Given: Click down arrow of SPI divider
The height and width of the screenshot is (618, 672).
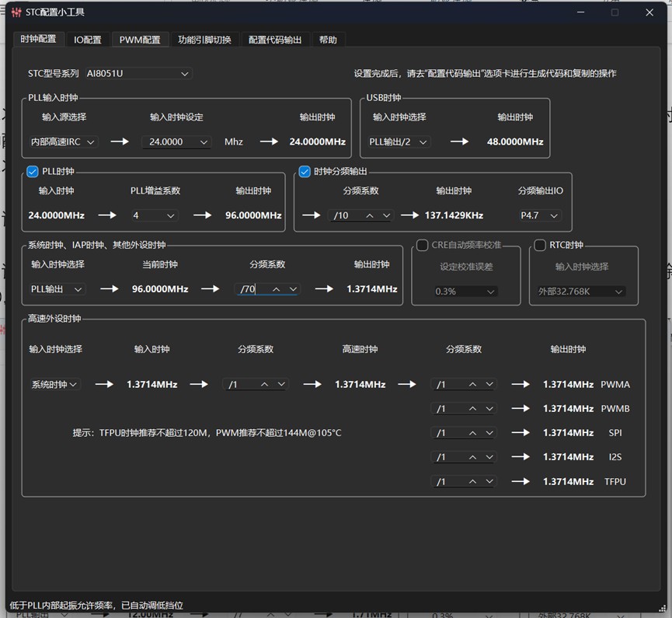Looking at the screenshot, I should (x=489, y=433).
